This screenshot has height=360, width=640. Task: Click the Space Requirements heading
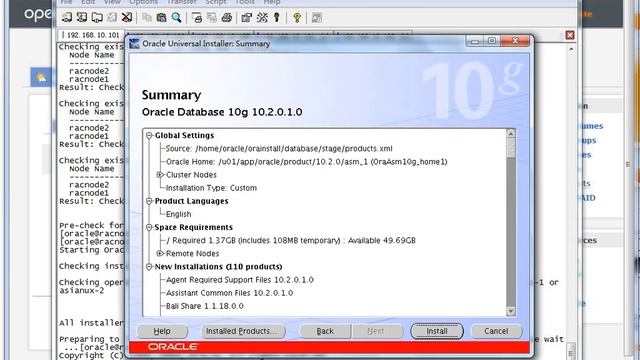click(193, 227)
